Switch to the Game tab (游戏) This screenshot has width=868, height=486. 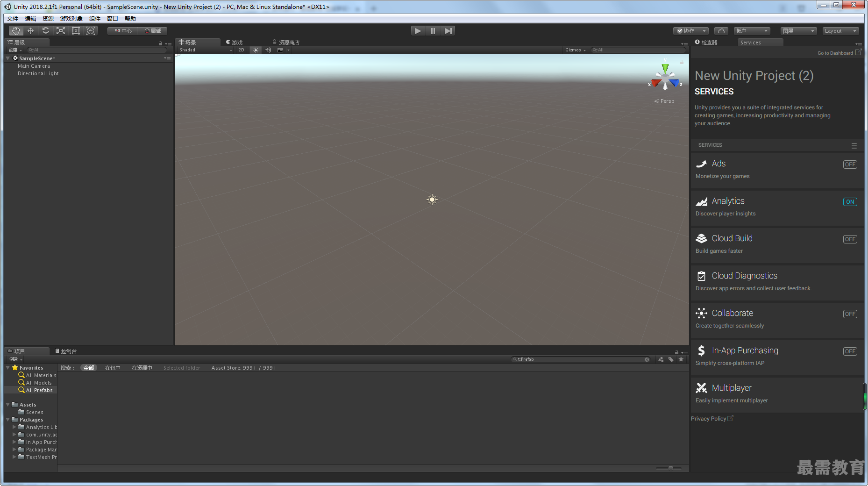coord(234,43)
